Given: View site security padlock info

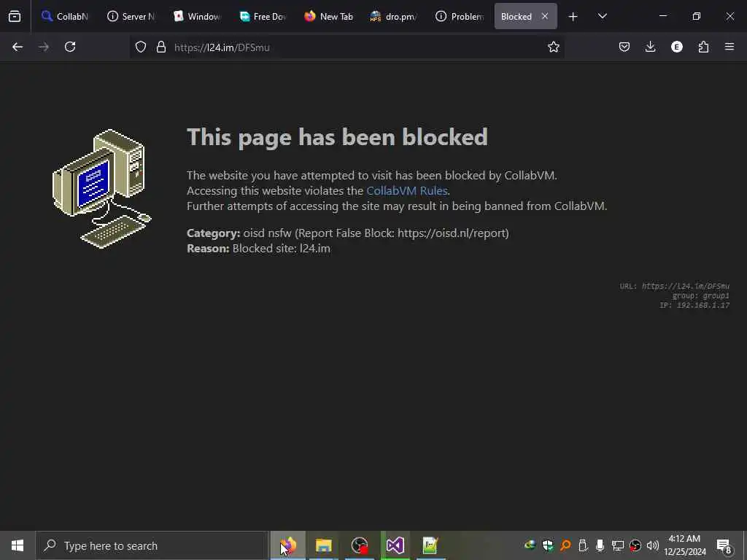Looking at the screenshot, I should (161, 47).
